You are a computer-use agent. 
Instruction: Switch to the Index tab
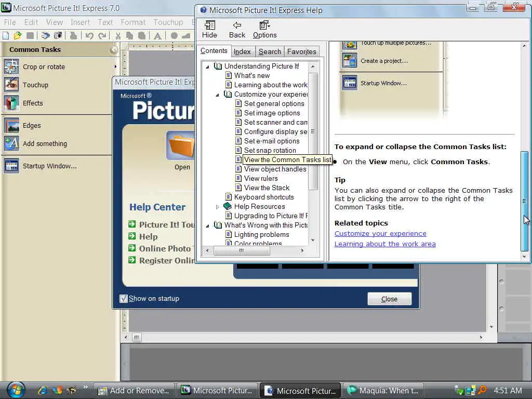[x=242, y=51]
